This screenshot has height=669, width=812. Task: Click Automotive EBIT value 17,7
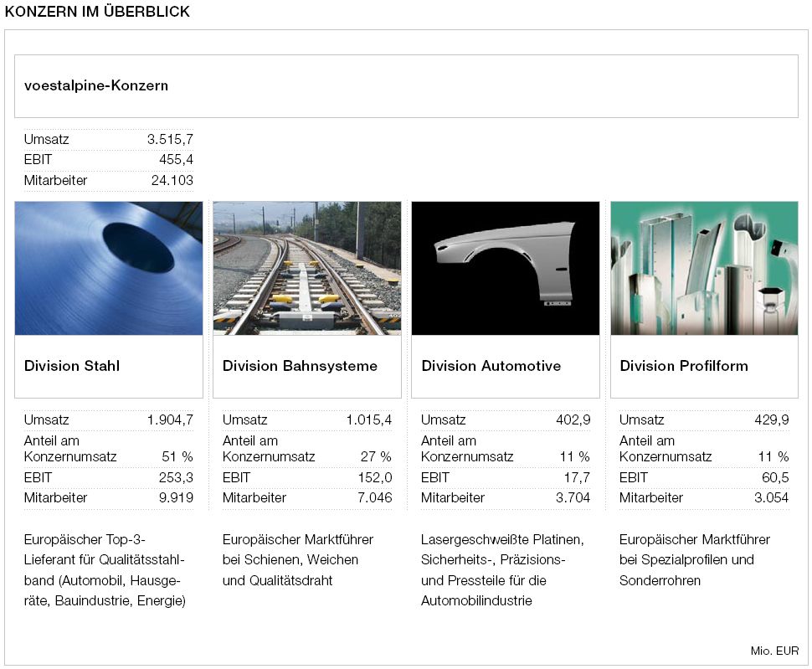click(x=577, y=477)
